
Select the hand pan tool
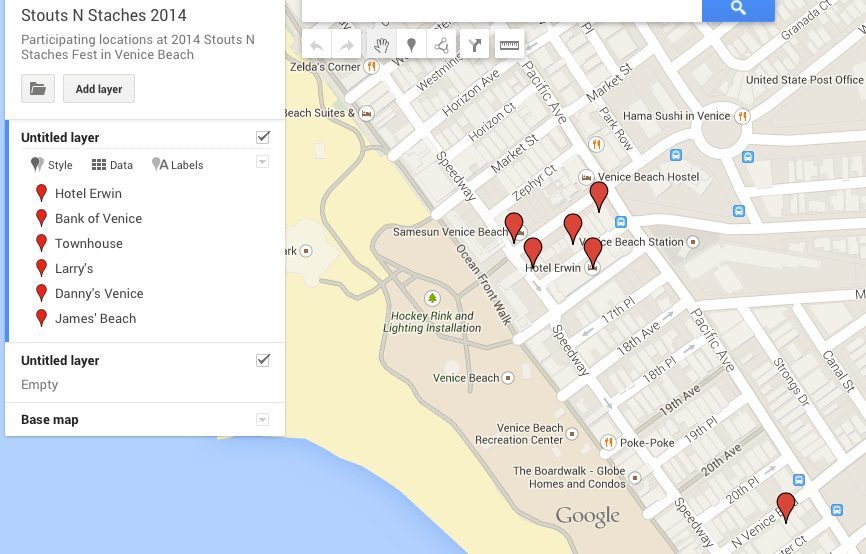(x=381, y=45)
